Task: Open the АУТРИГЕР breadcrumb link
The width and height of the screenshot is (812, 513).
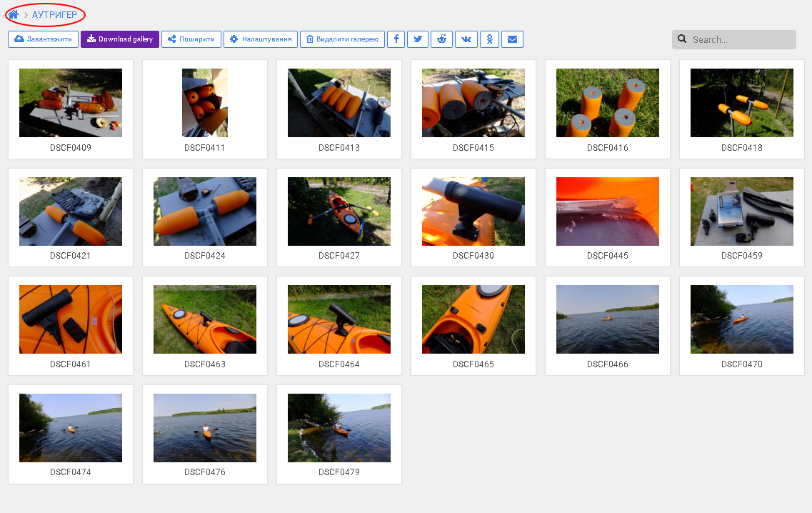Action: point(54,14)
